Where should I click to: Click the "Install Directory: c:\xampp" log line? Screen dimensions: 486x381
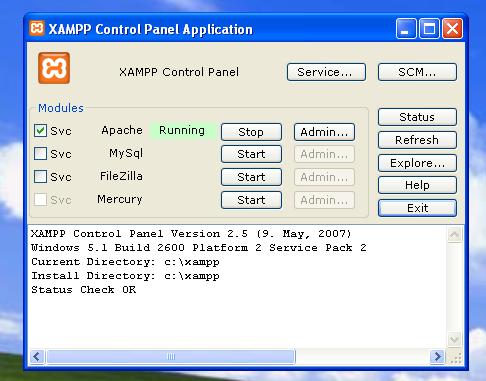tap(125, 276)
